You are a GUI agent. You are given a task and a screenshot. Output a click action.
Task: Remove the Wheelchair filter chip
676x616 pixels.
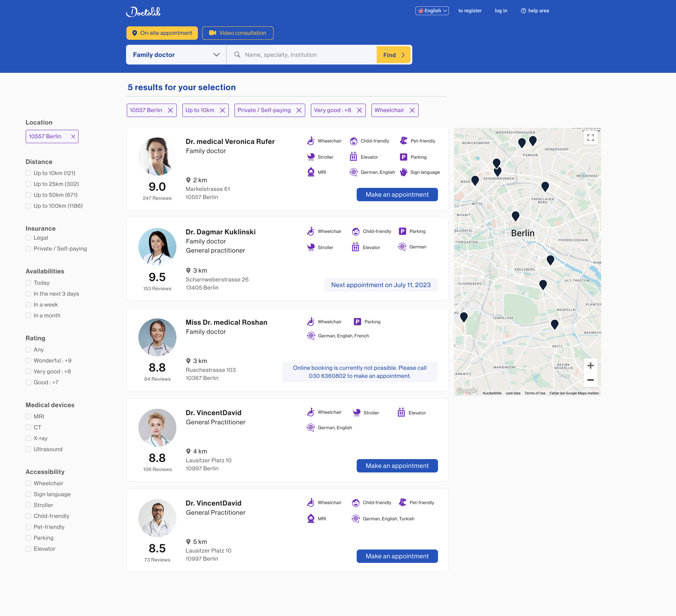412,110
